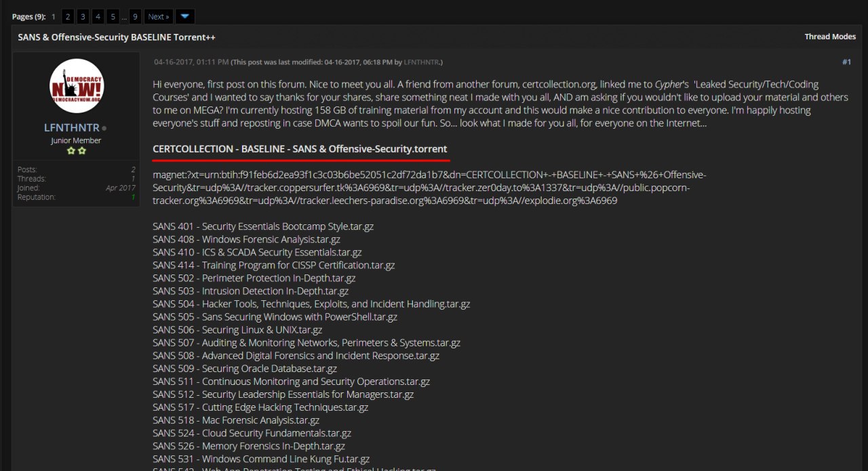The height and width of the screenshot is (471, 868).
Task: Open reputation value 1 link
Action: click(133, 197)
